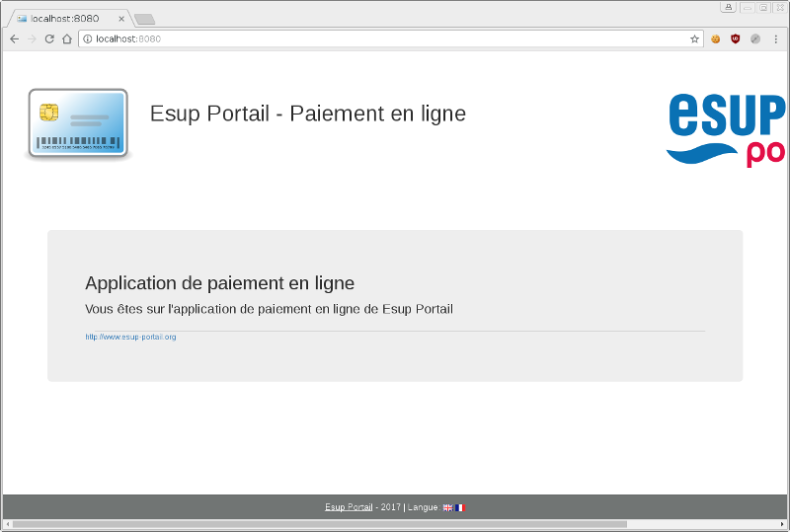Click the ESUP logo at top right
This screenshot has width=790, height=532.
pos(727,128)
